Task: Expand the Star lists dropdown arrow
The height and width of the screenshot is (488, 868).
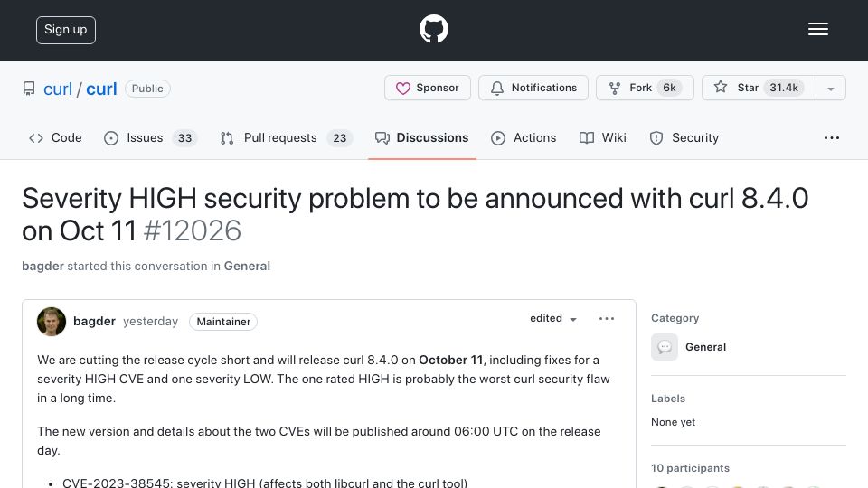Action: point(830,89)
